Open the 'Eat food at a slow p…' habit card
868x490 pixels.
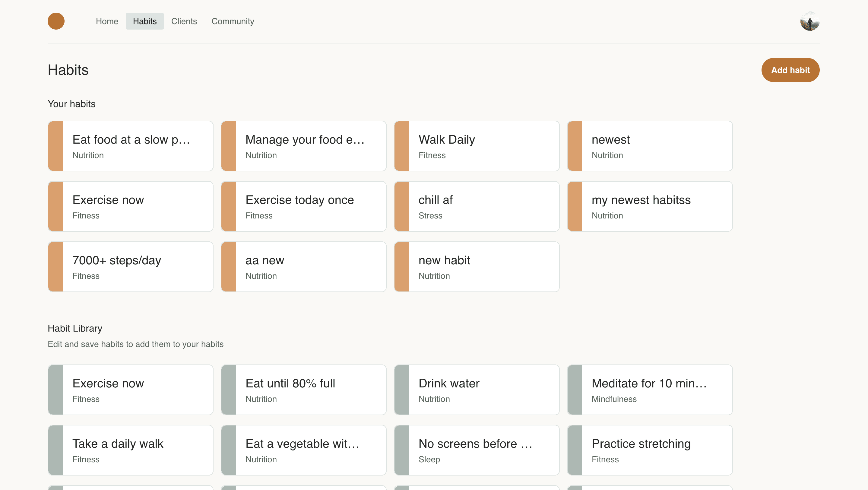tap(130, 146)
